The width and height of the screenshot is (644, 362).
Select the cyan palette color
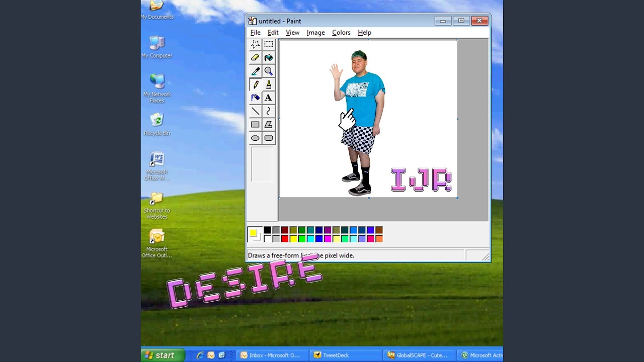(x=310, y=239)
